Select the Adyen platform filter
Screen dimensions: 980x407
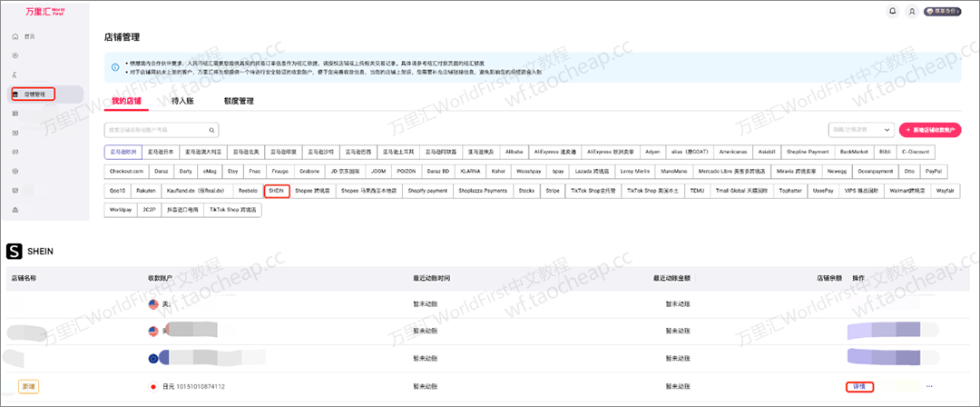[652, 152]
